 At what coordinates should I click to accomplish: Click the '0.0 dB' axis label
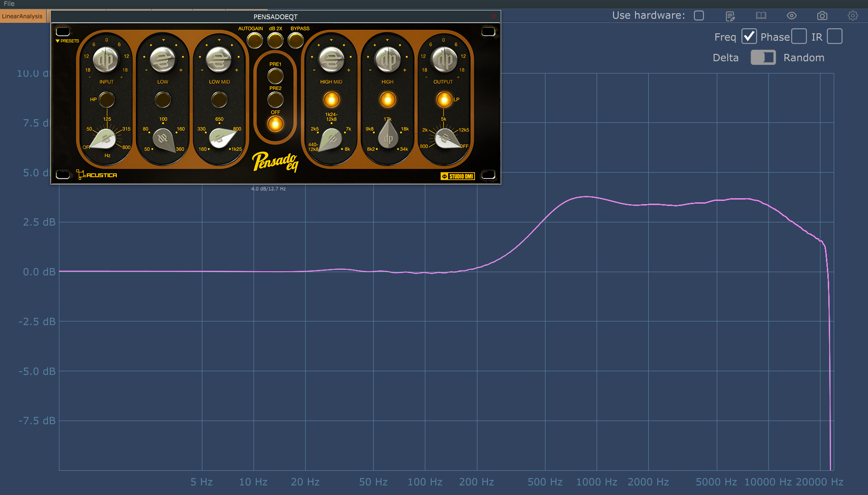[x=39, y=272]
